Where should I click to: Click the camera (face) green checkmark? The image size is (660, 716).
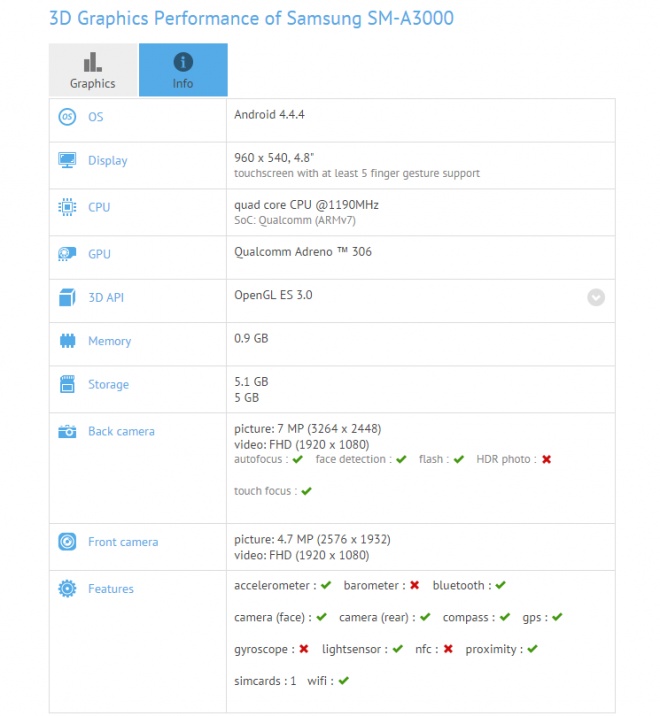click(x=322, y=617)
